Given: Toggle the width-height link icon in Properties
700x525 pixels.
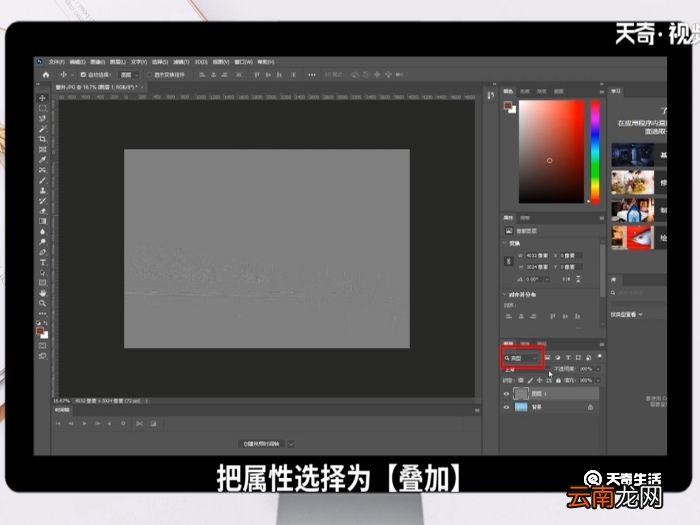Looking at the screenshot, I should click(x=508, y=261).
